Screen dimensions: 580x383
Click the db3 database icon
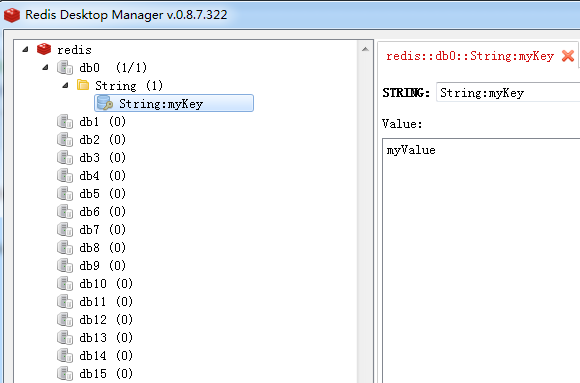point(65,158)
